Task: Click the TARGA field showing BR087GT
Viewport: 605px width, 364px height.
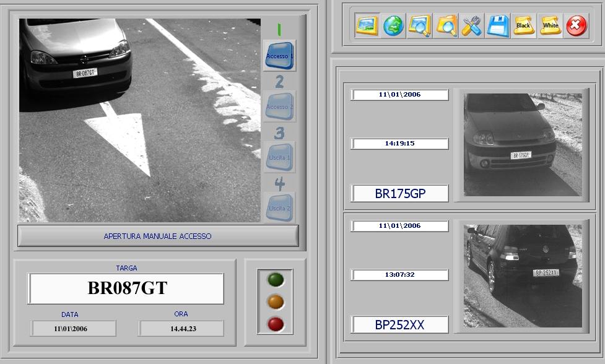Action: click(x=126, y=288)
